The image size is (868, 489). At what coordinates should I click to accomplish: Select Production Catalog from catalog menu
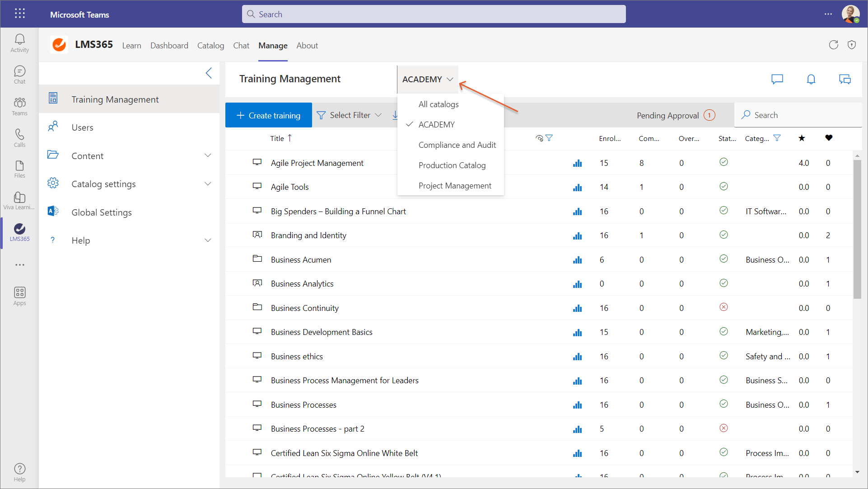pyautogui.click(x=452, y=165)
